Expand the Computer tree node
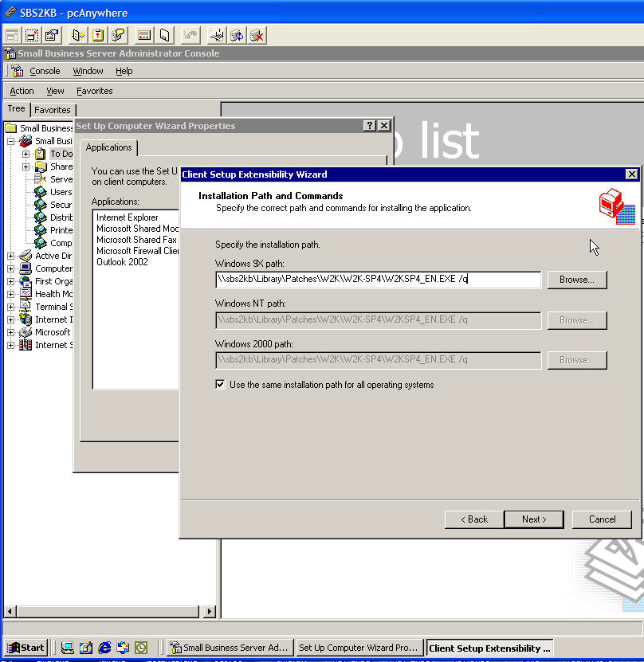The height and width of the screenshot is (662, 644). tap(11, 268)
